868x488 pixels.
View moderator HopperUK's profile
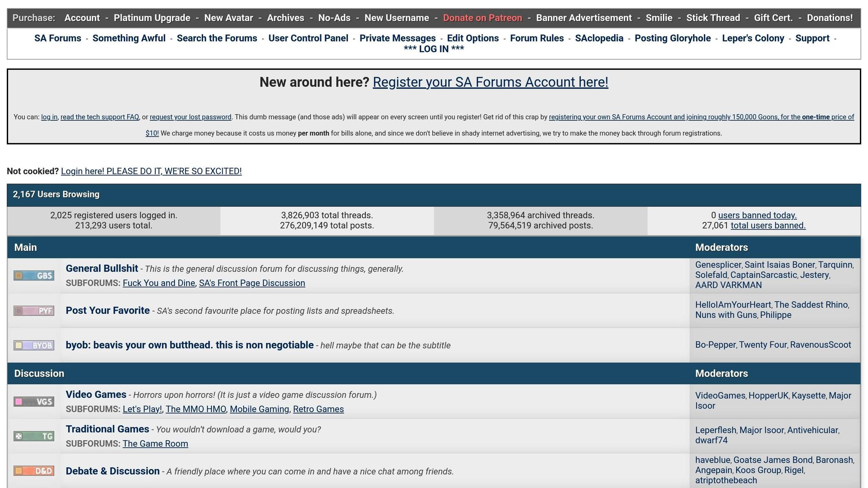[768, 396]
